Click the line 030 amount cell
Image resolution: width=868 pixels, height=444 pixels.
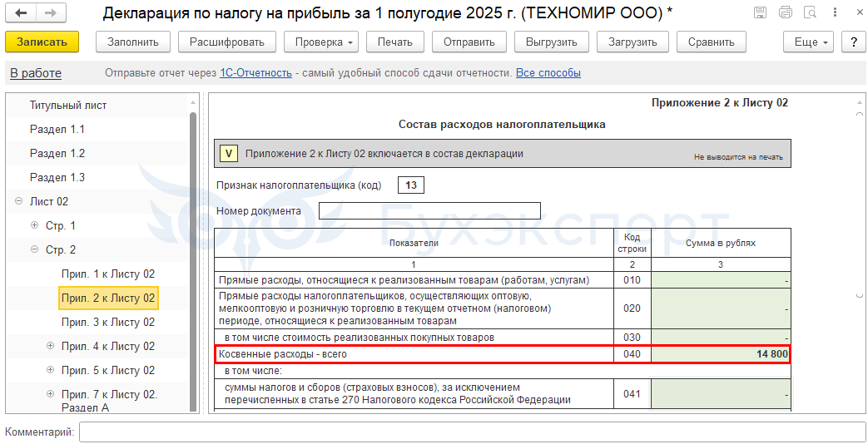(x=721, y=338)
